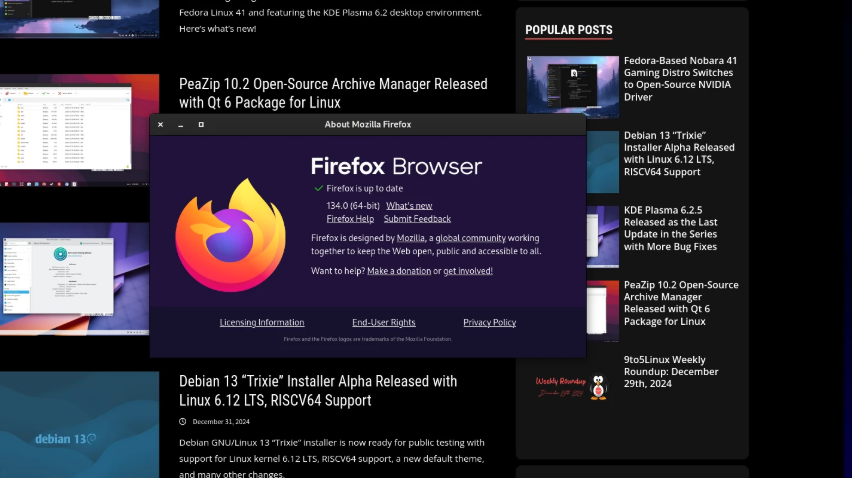Viewport: 852px width, 478px height.
Task: Open the Fedora-Based Nobara 41 popular post thumbnail
Action: click(573, 86)
